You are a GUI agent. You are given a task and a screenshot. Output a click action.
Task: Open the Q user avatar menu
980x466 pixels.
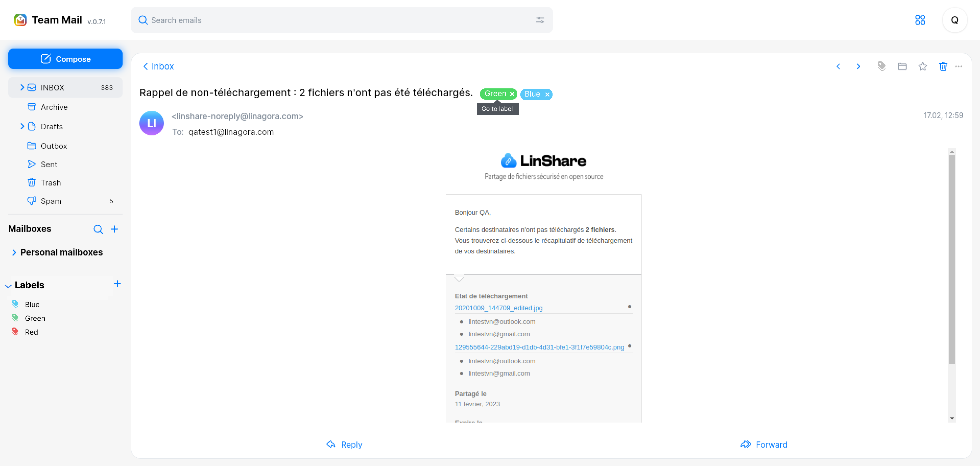pos(954,20)
